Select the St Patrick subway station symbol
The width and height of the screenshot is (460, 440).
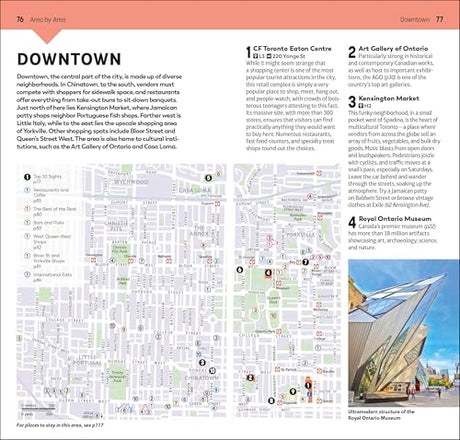277,369
